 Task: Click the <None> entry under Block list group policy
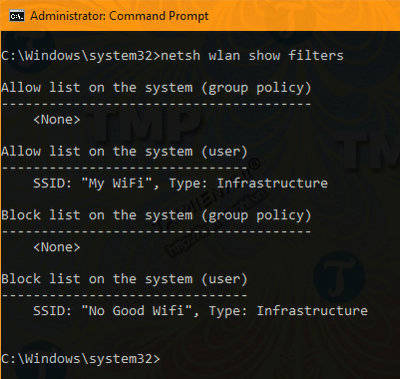tap(57, 247)
